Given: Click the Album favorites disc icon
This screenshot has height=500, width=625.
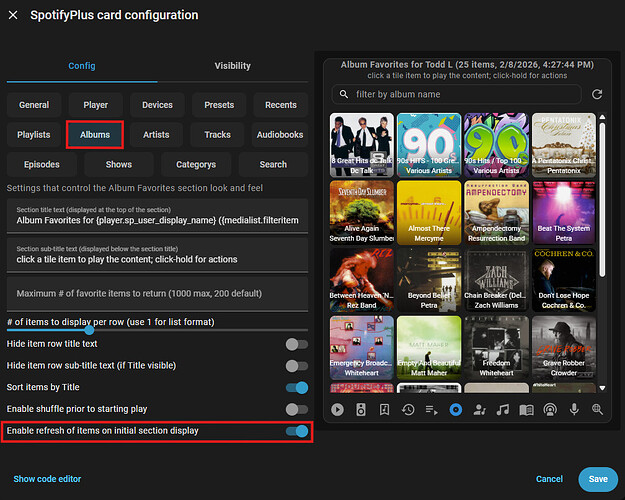Looking at the screenshot, I should click(456, 409).
